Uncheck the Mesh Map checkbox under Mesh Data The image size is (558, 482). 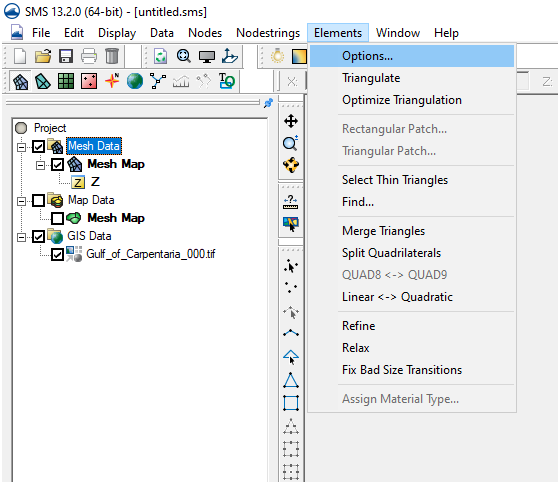click(x=57, y=164)
